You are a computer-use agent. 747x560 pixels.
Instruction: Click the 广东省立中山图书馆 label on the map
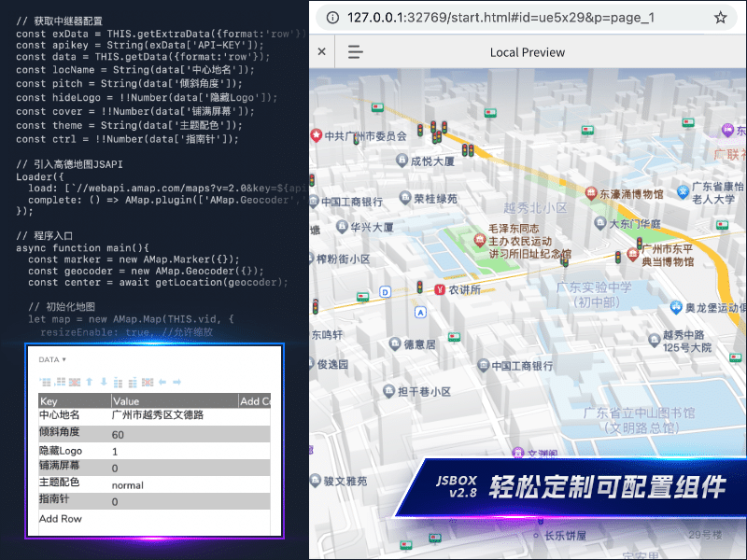(x=640, y=420)
